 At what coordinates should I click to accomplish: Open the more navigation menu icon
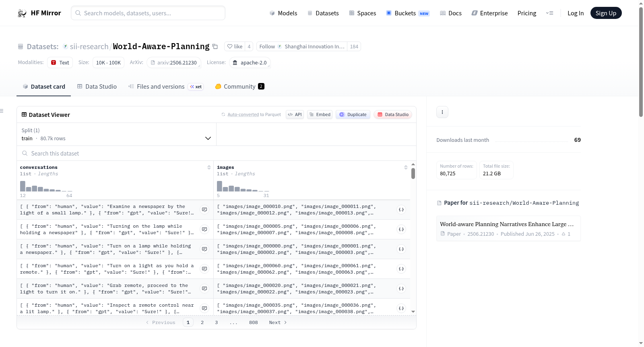549,13
